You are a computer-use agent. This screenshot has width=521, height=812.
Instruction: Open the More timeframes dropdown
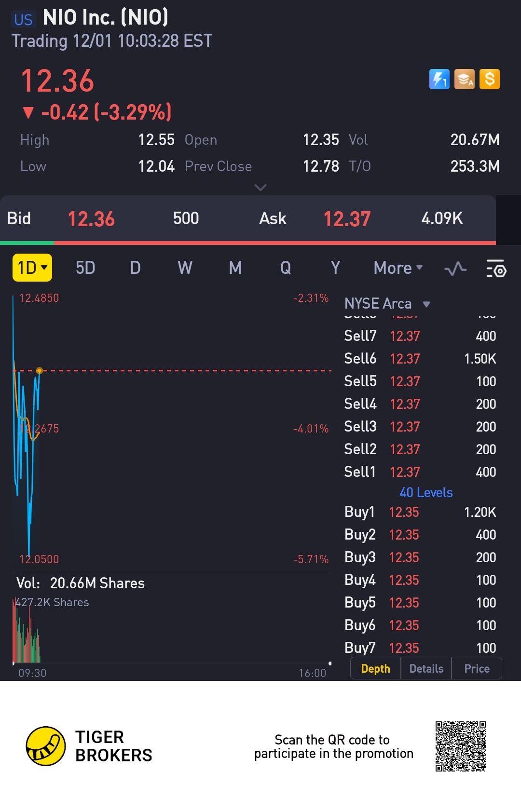pos(398,268)
